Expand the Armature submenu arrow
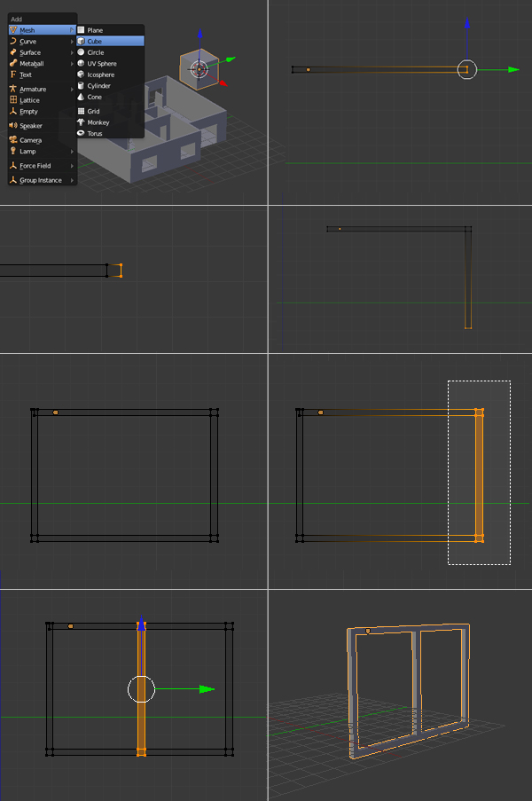The height and width of the screenshot is (801, 532). point(72,90)
